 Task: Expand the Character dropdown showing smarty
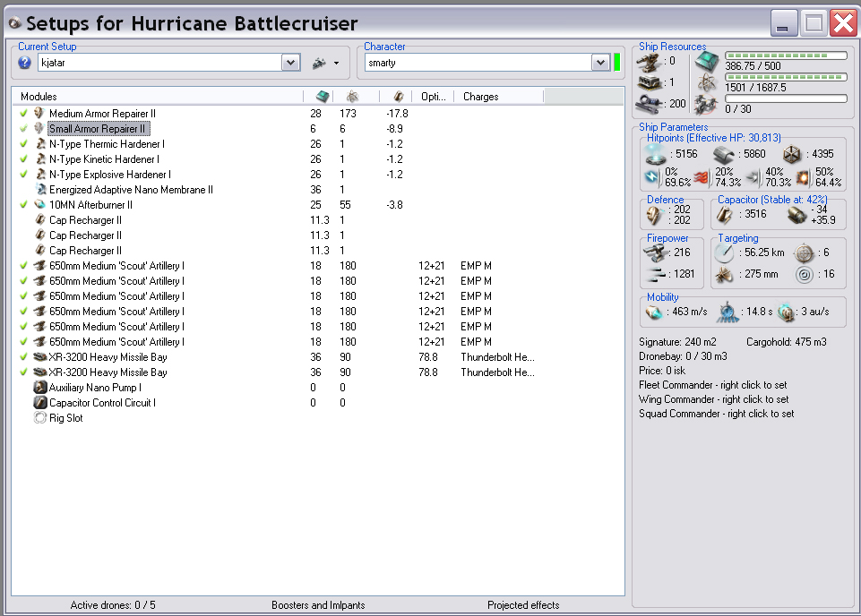point(600,63)
